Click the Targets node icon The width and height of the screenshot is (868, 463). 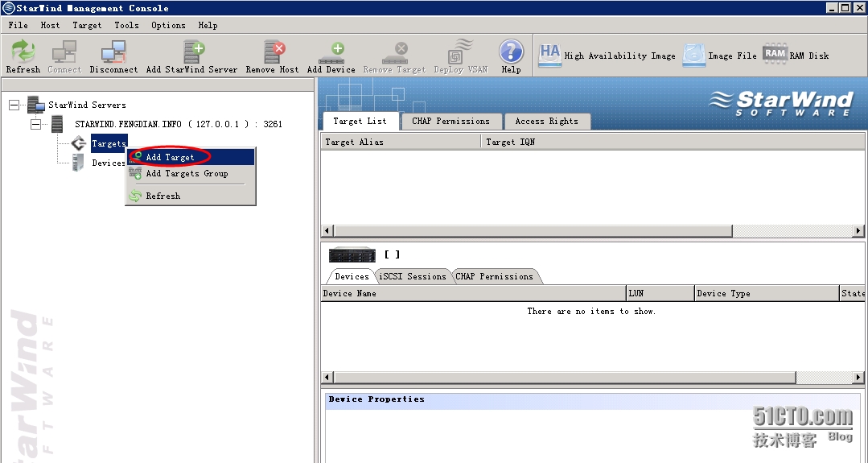(79, 143)
